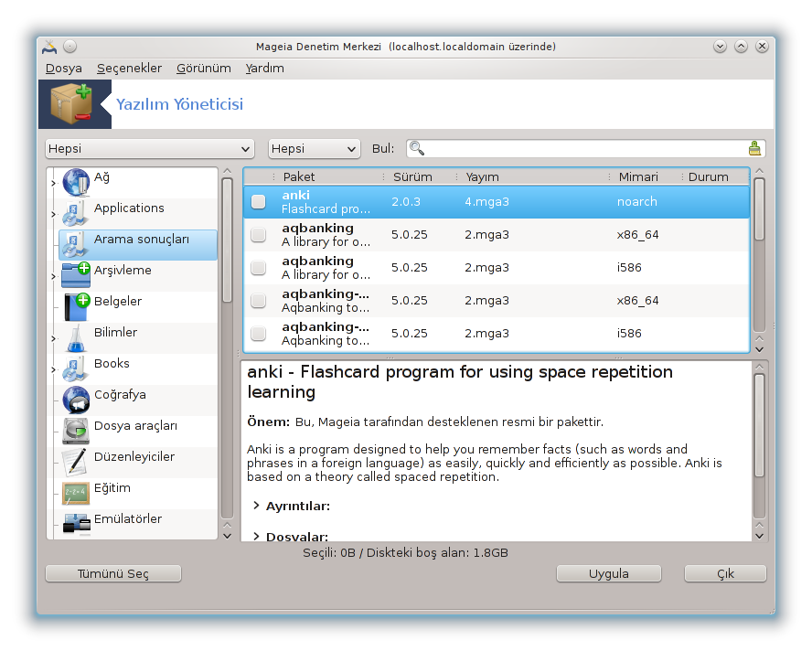Sort by the Yayım column header
Viewport: 812px width, 651px height.
[x=533, y=176]
